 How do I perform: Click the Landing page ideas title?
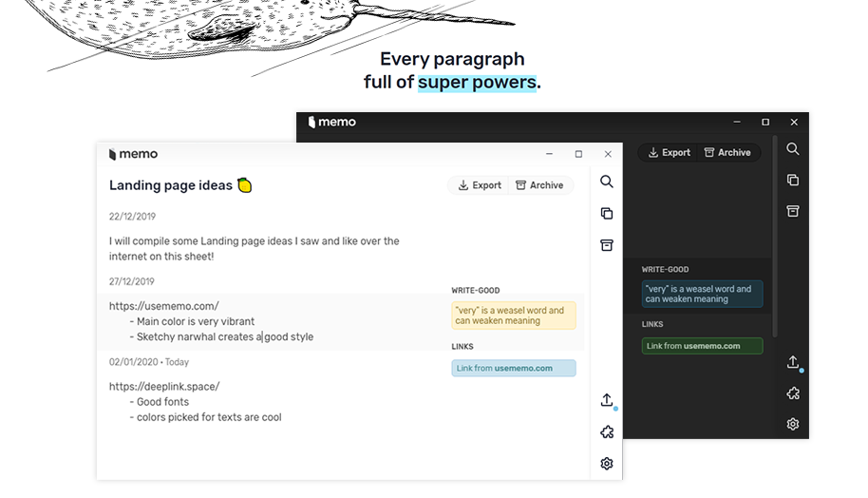tap(171, 185)
